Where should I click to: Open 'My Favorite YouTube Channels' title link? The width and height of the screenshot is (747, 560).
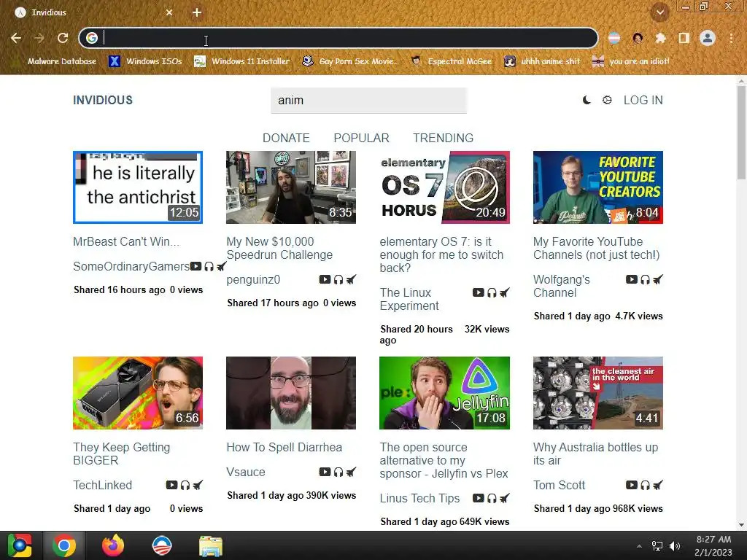point(597,248)
